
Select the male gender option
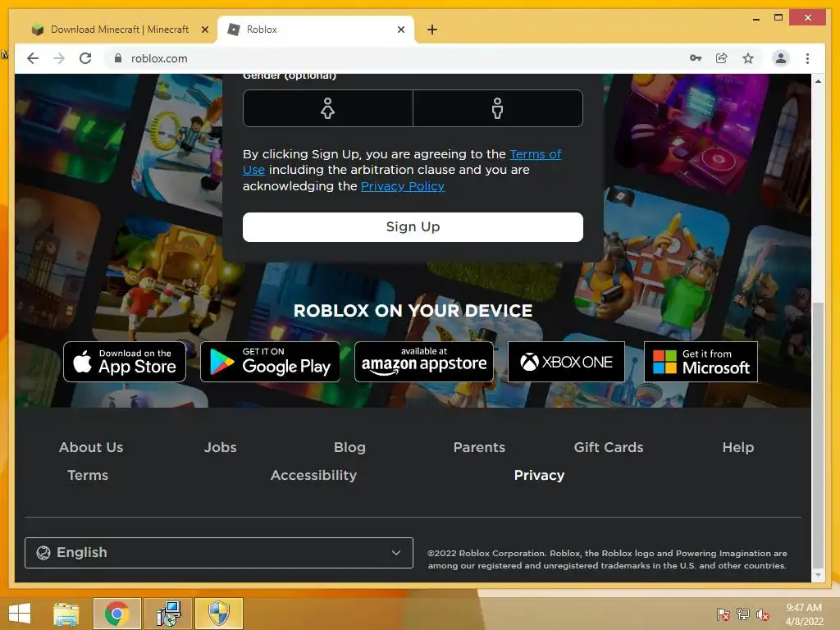pos(498,108)
